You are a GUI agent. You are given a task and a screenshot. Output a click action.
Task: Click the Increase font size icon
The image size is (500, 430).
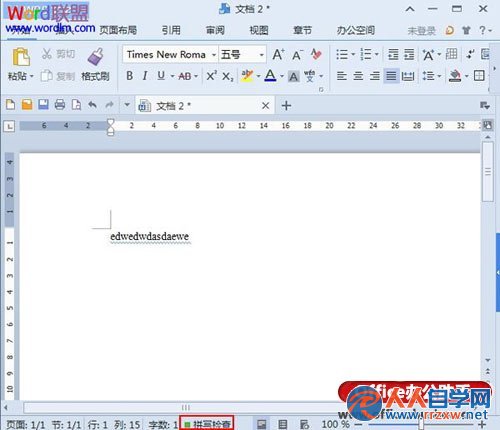(x=278, y=54)
